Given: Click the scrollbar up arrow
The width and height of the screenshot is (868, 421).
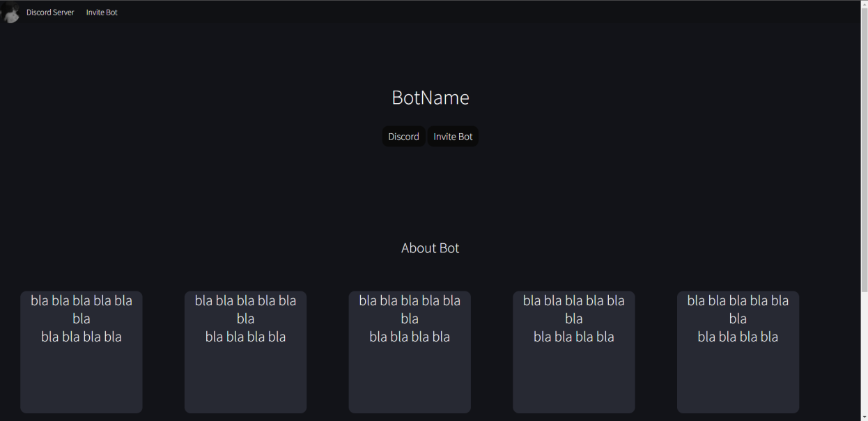Looking at the screenshot, I should (x=863, y=5).
